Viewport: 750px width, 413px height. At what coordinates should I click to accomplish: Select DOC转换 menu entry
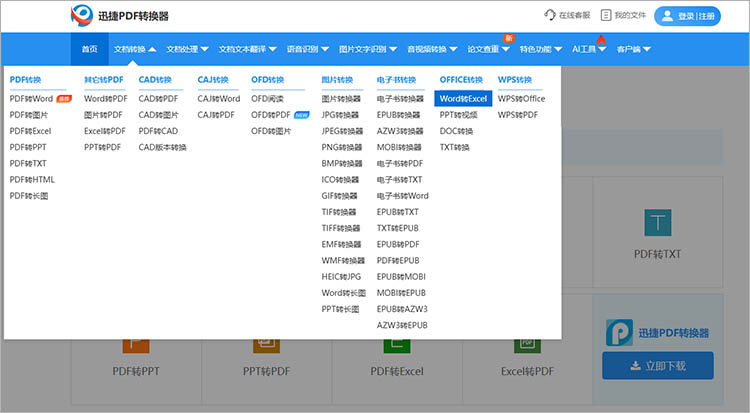tap(456, 131)
